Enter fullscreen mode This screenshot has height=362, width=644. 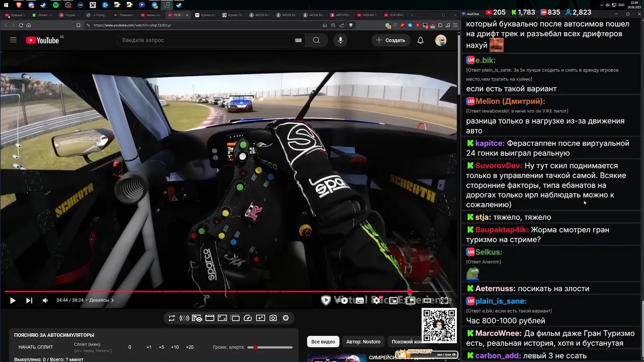(444, 301)
